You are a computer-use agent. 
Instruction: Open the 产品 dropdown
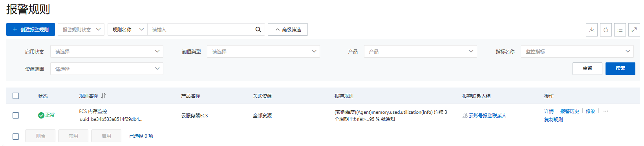(421, 51)
